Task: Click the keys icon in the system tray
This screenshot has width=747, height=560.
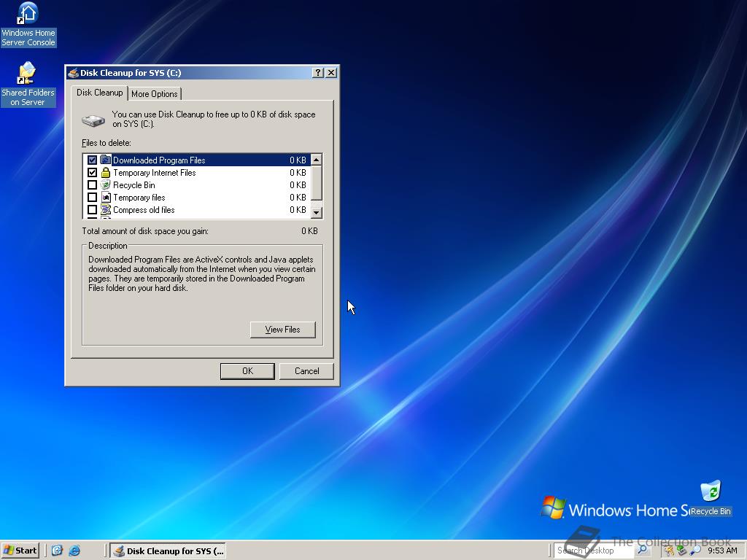Action: (x=670, y=551)
